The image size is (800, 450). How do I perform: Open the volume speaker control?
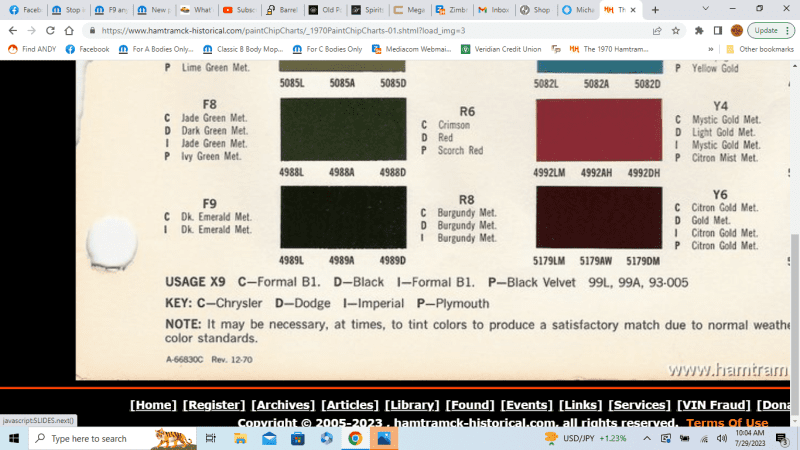[x=721, y=438]
